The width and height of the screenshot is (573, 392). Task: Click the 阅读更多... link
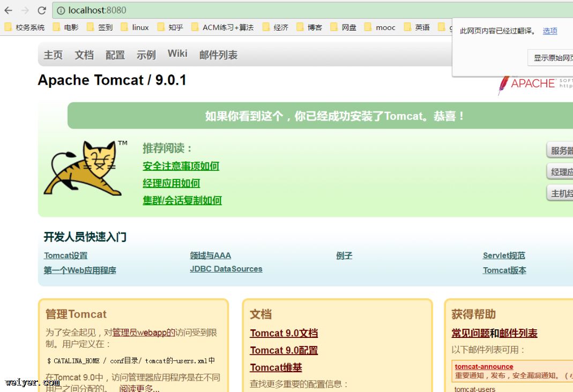pyautogui.click(x=139, y=388)
